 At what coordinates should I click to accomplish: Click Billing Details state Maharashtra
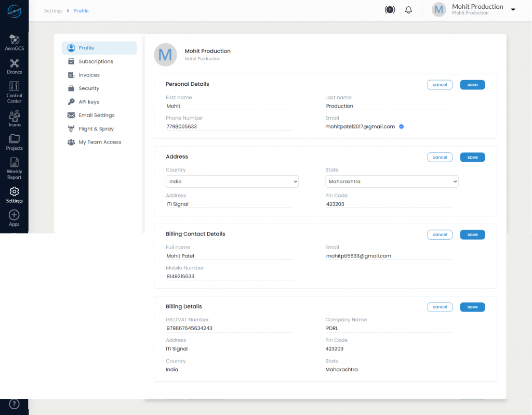pos(341,369)
